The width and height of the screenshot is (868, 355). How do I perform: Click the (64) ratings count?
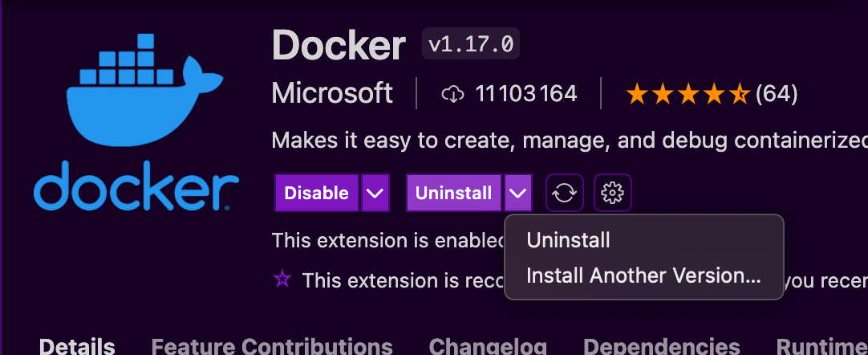click(x=777, y=95)
